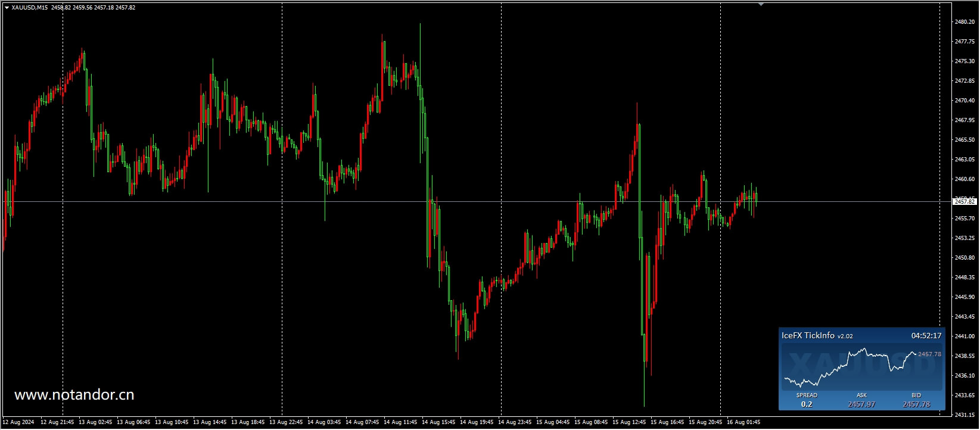Click the ask price 2457.97
Screen dimensions: 980x430
(x=861, y=404)
